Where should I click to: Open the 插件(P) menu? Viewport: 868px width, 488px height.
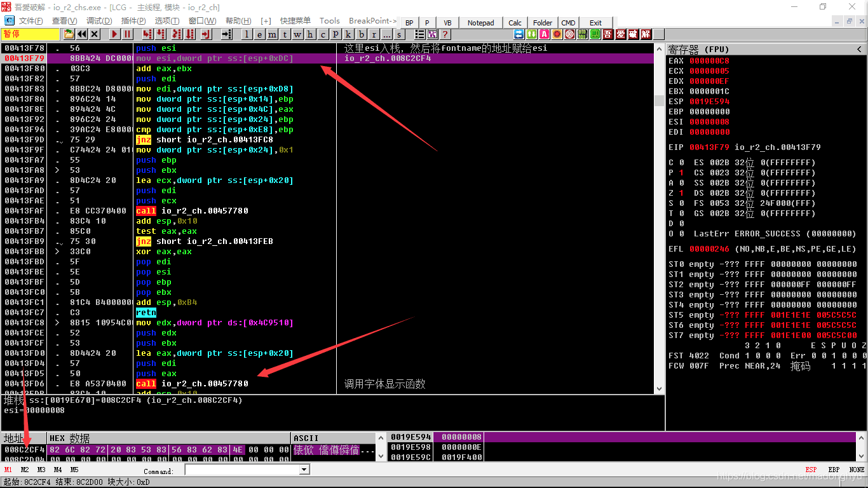click(133, 21)
